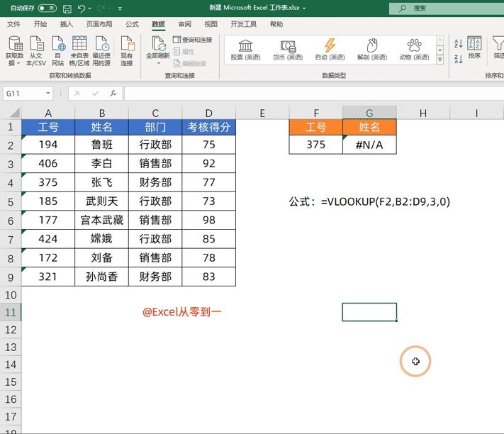Select cell G2 showing #N/A
Image resolution: width=504 pixels, height=434 pixels.
click(x=369, y=145)
